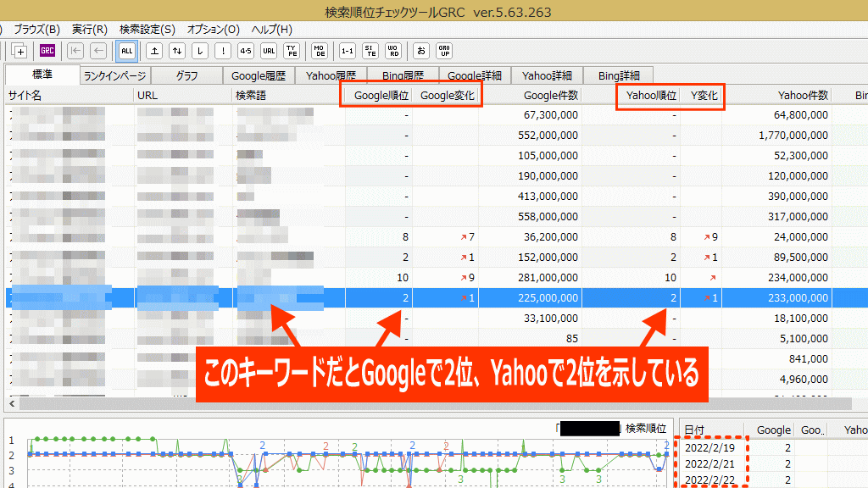Click the SITE toolbar icon
868x488 pixels.
click(370, 51)
